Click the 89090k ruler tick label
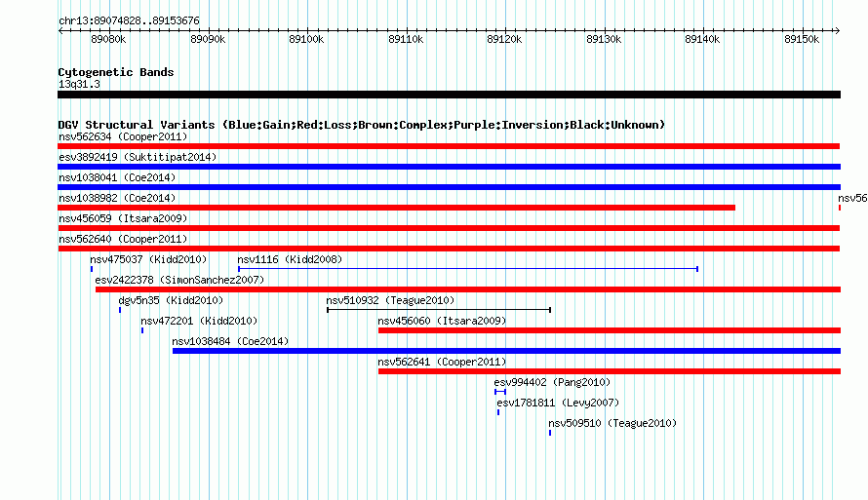 [x=208, y=39]
